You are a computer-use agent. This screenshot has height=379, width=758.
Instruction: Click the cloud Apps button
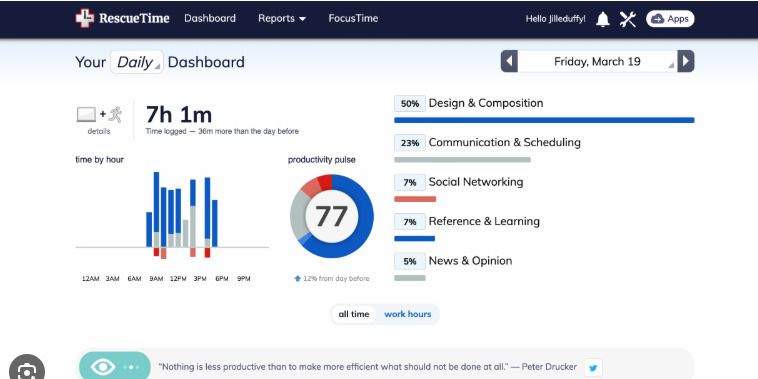[x=670, y=19]
